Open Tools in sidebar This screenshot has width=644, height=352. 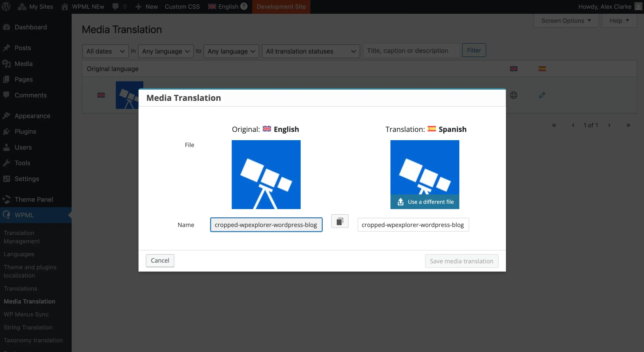[x=36, y=163]
